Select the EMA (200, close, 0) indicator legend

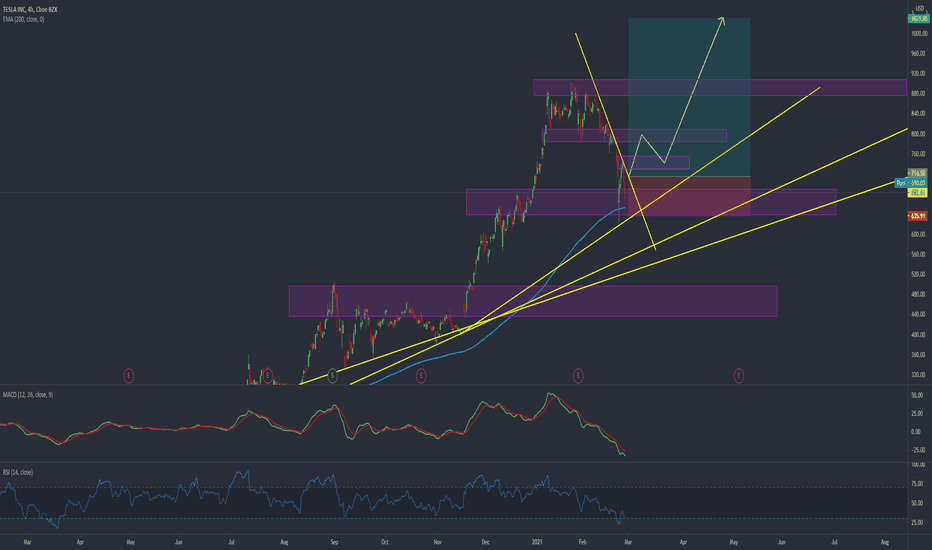[x=23, y=20]
